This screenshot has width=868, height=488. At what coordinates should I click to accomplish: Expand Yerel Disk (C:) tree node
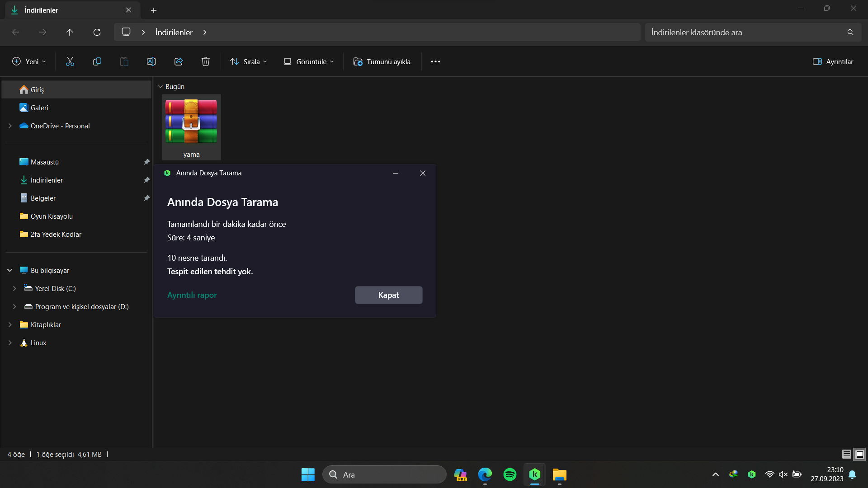tap(14, 288)
